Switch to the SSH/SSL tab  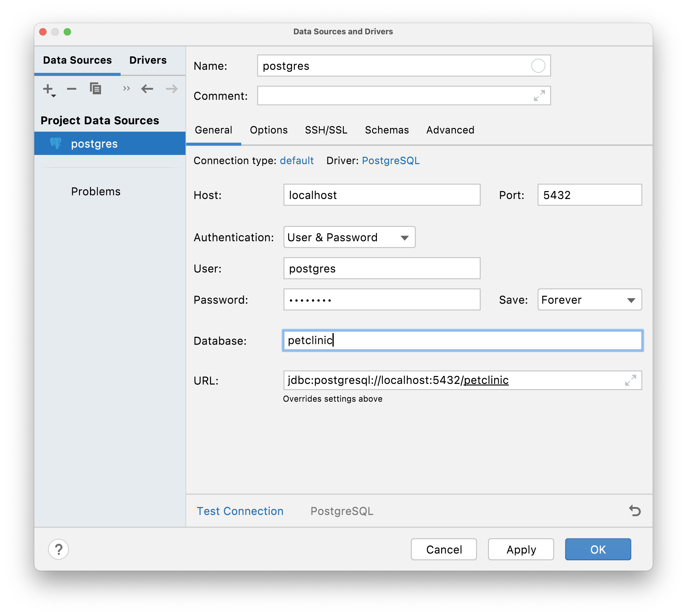(326, 129)
